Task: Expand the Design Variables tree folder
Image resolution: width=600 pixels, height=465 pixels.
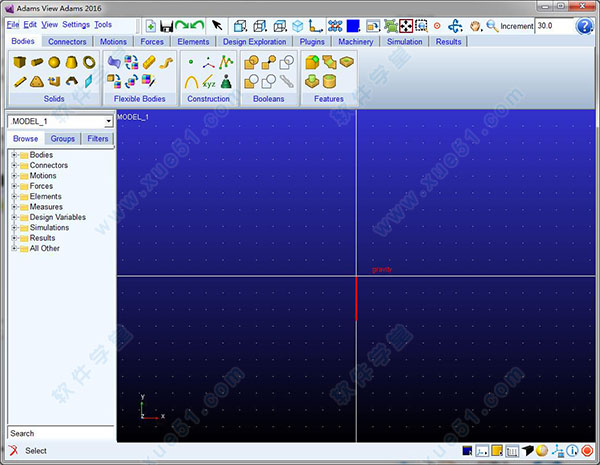Action: click(14, 217)
